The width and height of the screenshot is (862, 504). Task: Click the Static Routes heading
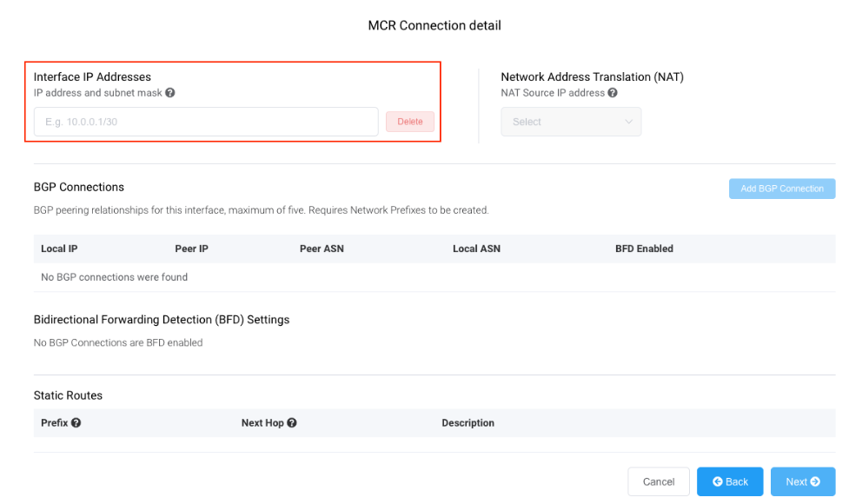(68, 395)
